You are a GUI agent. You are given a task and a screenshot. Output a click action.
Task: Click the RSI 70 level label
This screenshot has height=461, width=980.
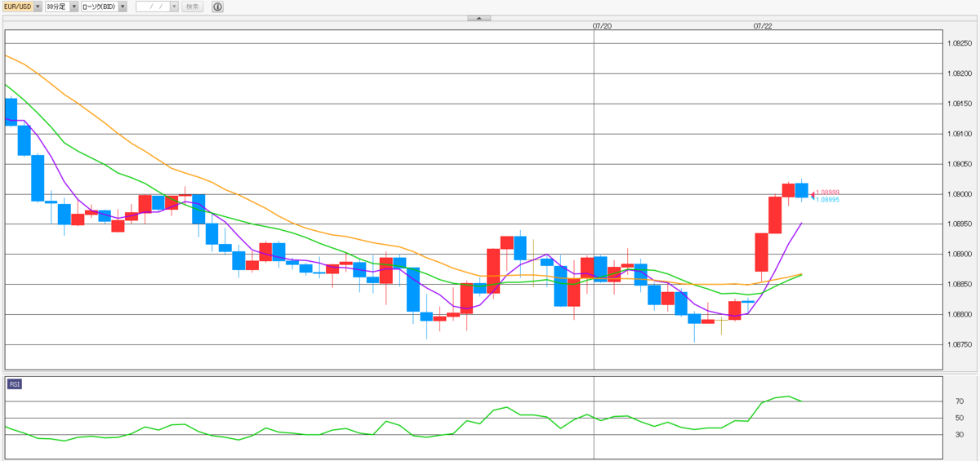click(959, 401)
